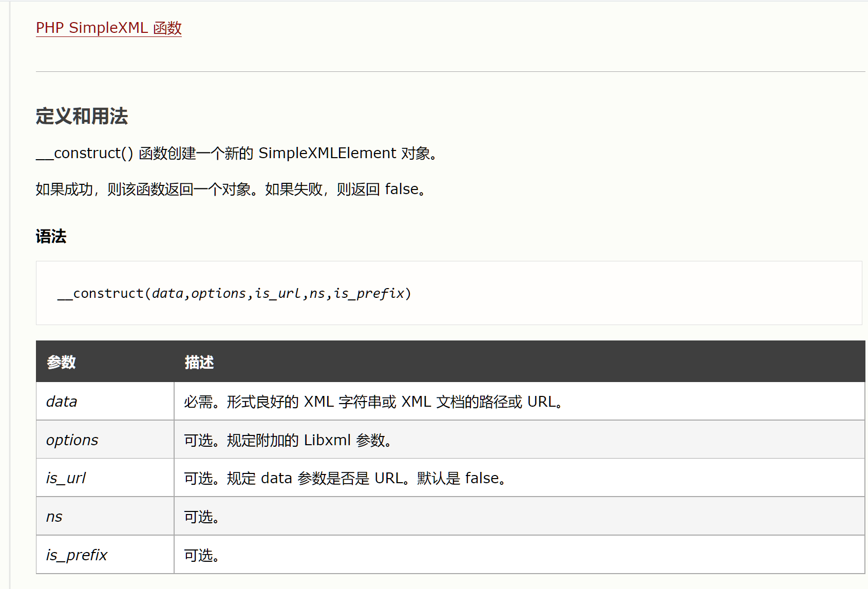Click the 可选。 description in the is_prefix row
Viewport: 868px width, 589px height.
[202, 555]
